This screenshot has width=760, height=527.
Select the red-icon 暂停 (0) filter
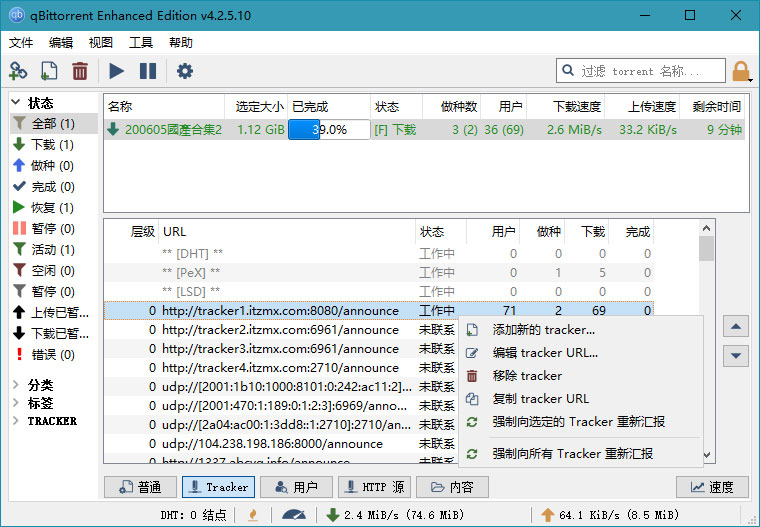54,228
